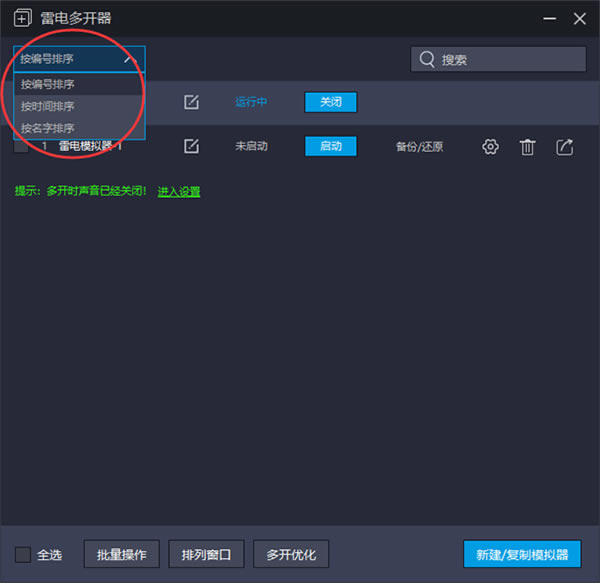Click the 多开优化 button
The image size is (600, 583).
[x=291, y=554]
